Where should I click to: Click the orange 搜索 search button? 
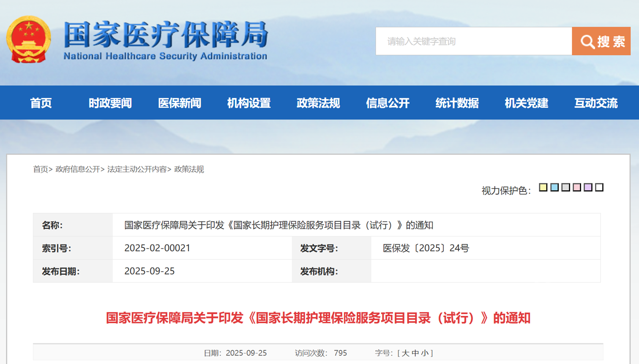601,41
